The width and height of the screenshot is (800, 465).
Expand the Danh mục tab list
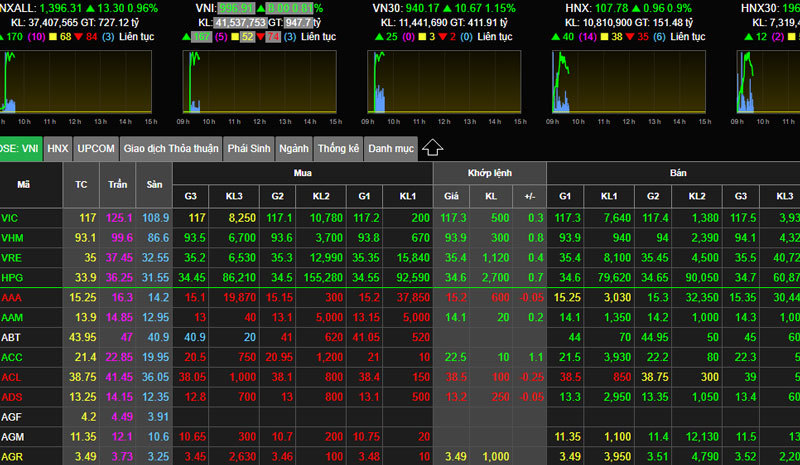click(390, 148)
